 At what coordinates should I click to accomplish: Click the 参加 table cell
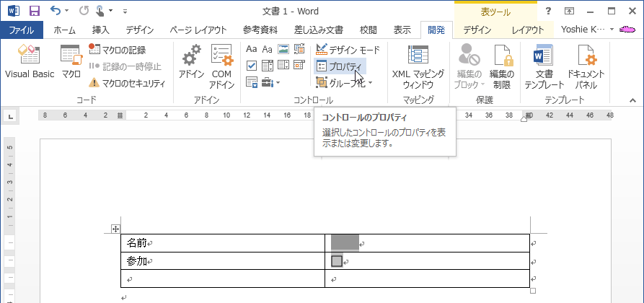[x=223, y=261]
